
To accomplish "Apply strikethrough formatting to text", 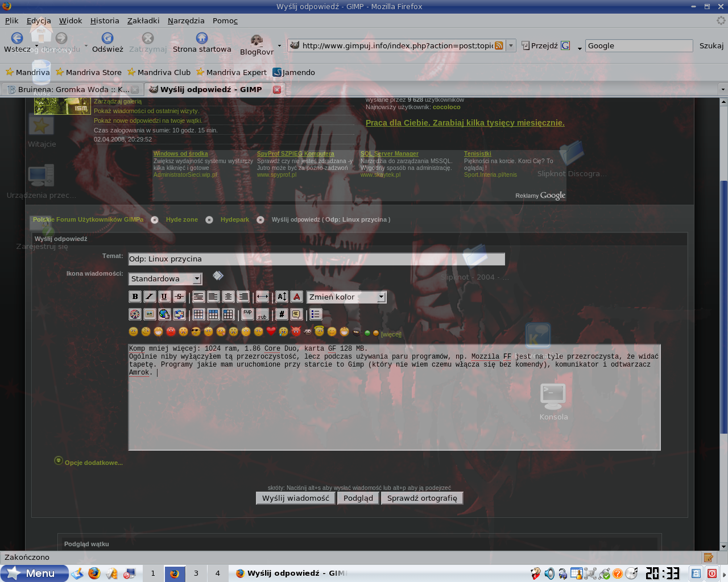I will [179, 297].
